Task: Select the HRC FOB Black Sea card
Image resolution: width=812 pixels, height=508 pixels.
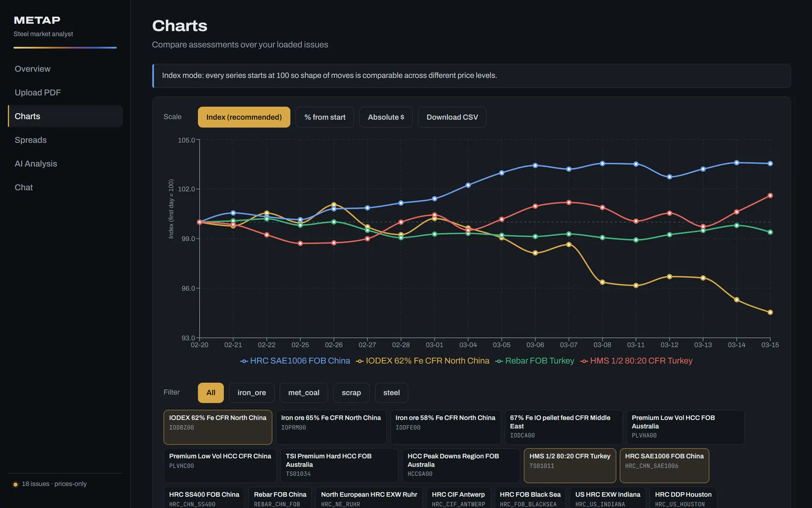Action: pyautogui.click(x=530, y=498)
